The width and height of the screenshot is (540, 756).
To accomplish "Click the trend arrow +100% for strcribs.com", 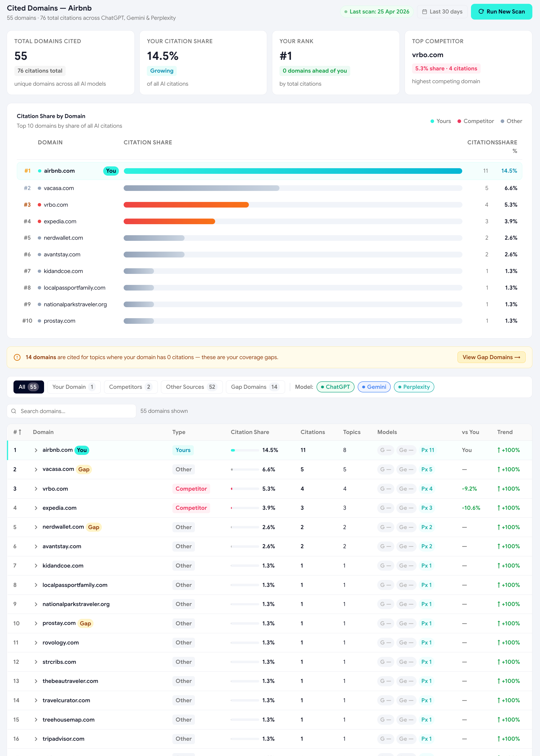I will pyautogui.click(x=508, y=662).
